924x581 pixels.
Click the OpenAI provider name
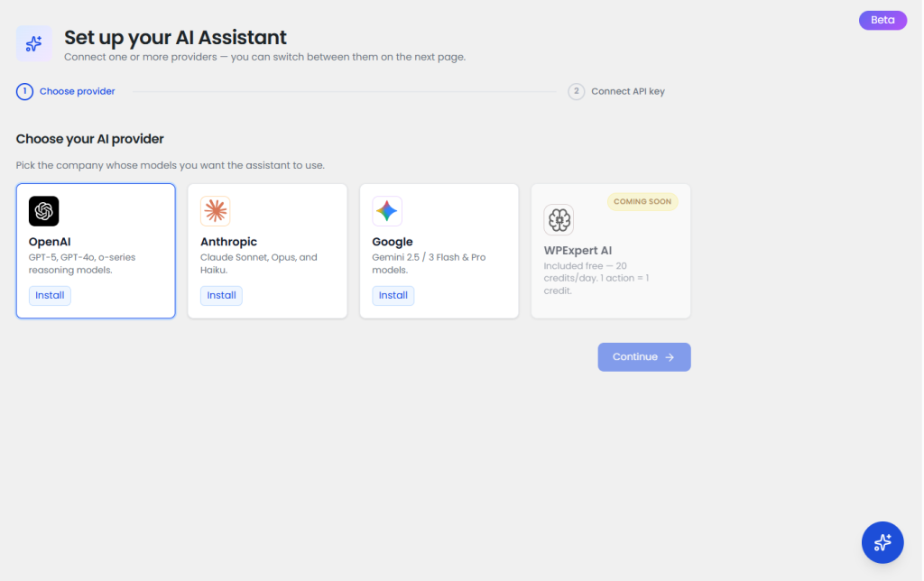click(50, 242)
